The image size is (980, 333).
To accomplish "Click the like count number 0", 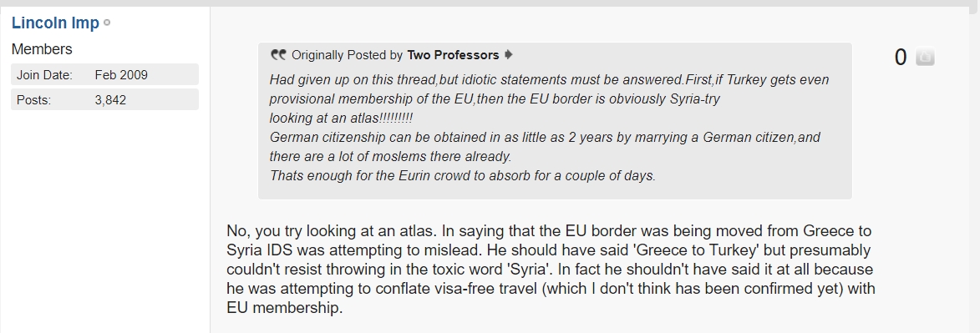I will (900, 57).
